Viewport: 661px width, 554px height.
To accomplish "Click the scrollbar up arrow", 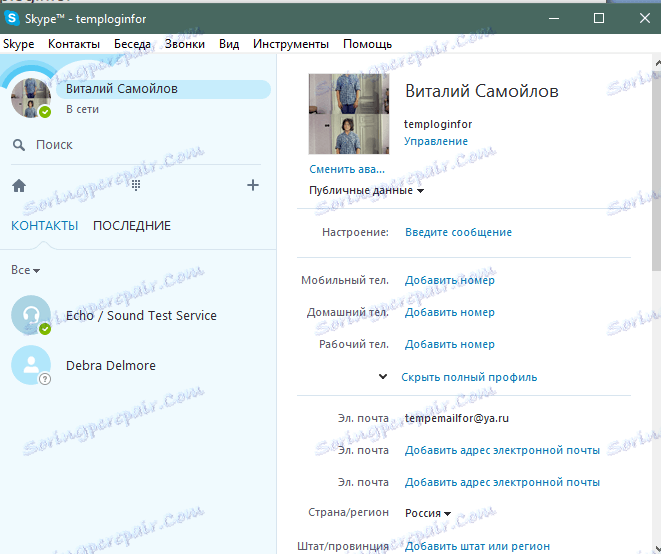I will pyautogui.click(x=657, y=63).
